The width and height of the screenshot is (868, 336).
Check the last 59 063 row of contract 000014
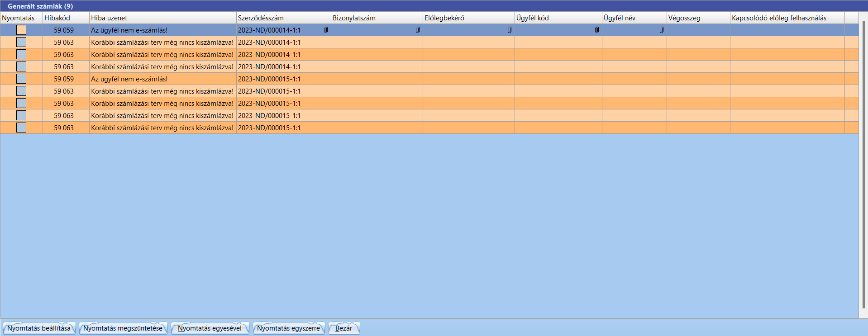pyautogui.click(x=21, y=66)
